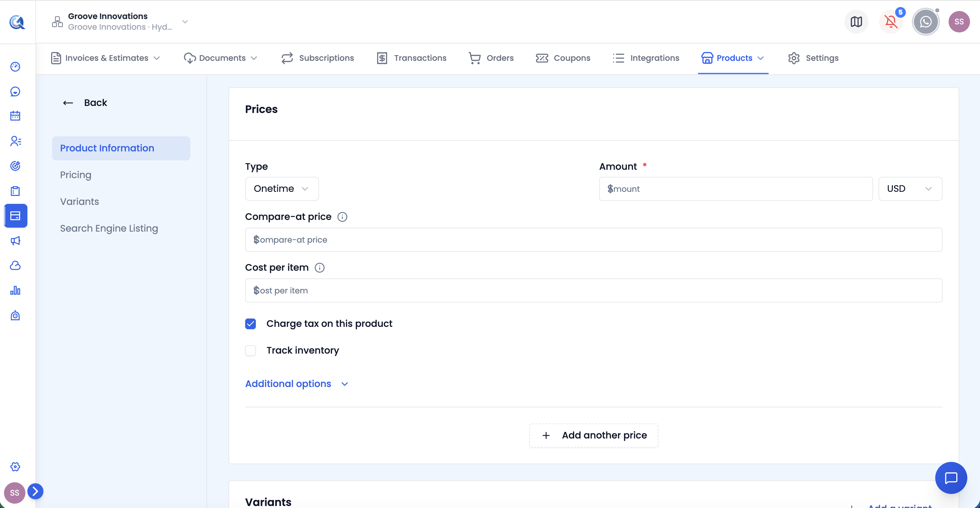Image resolution: width=980 pixels, height=508 pixels.
Task: Expand the Documents dropdown
Action: 221,58
